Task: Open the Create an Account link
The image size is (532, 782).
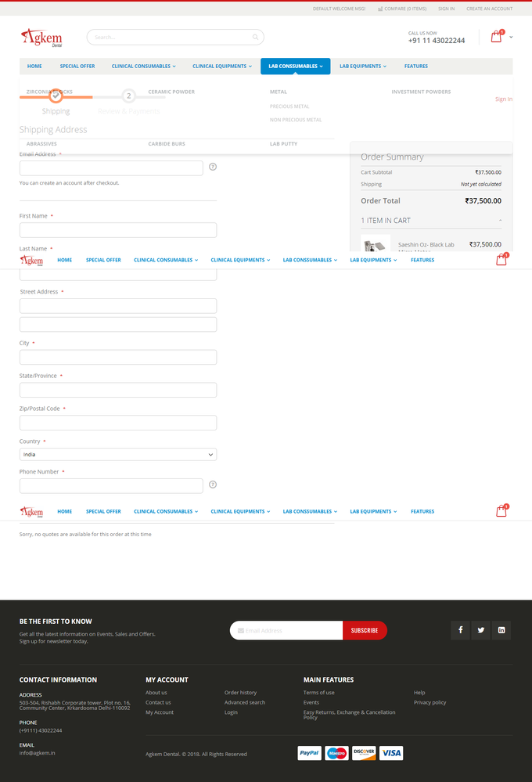Action: click(x=489, y=9)
